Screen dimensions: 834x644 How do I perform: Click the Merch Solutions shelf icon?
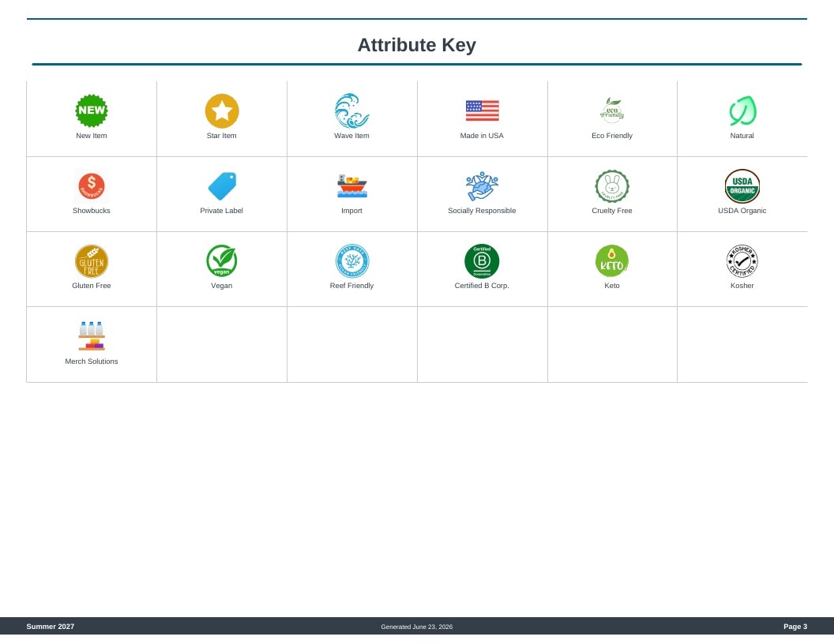(x=92, y=336)
